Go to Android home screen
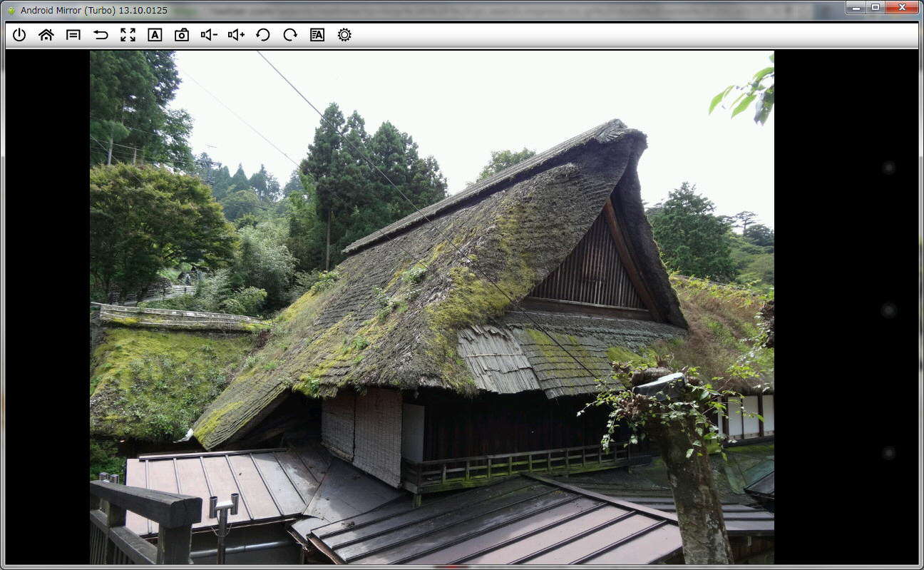 pyautogui.click(x=46, y=35)
